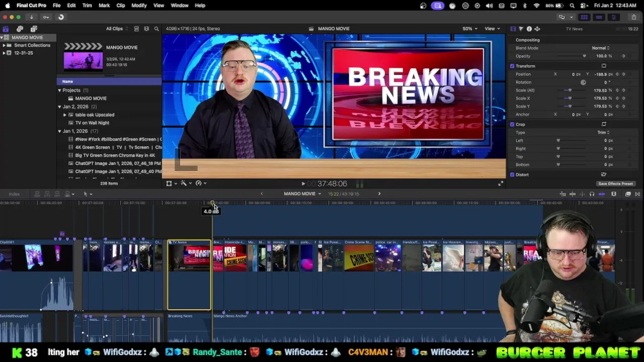Select TV on Wall Night clip

[x=92, y=123]
